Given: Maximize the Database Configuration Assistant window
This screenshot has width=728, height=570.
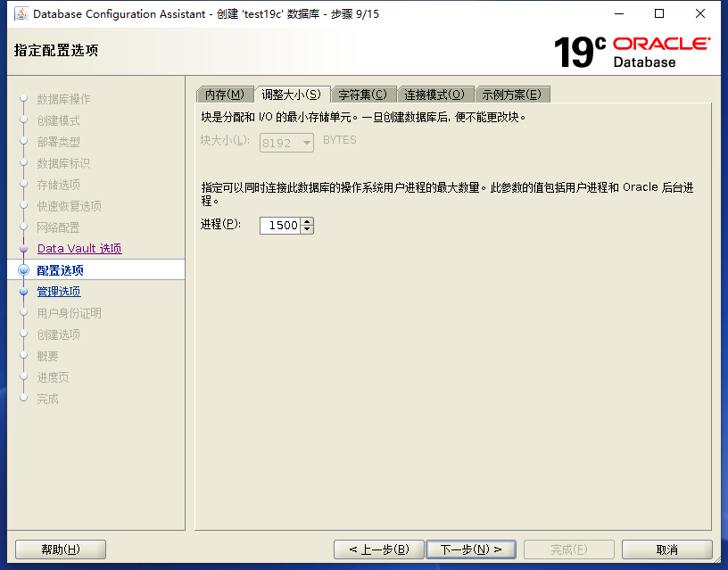Looking at the screenshot, I should 659,14.
